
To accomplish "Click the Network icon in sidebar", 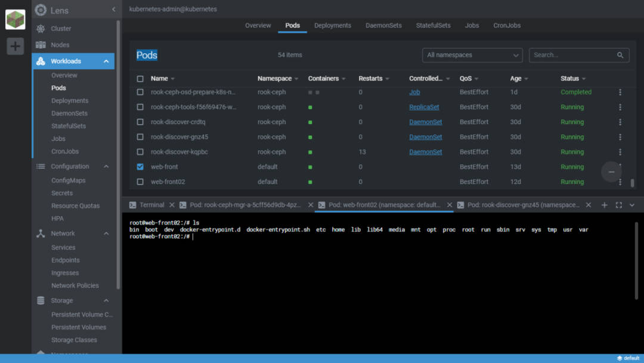I will pyautogui.click(x=41, y=233).
